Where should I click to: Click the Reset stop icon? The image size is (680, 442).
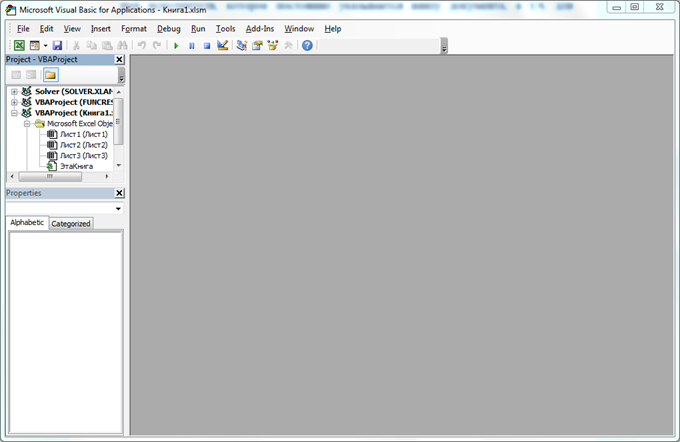207,45
